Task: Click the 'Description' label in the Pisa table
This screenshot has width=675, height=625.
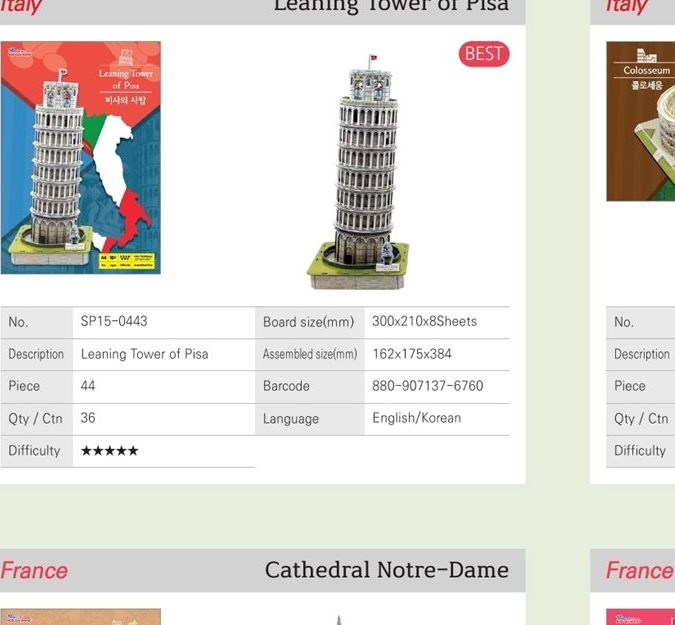Action: click(x=36, y=354)
